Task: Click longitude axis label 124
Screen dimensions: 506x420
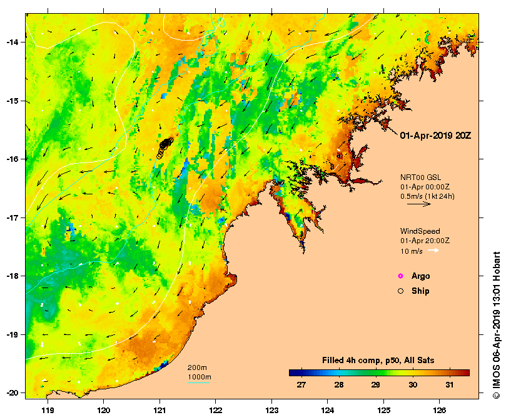Action: point(328,411)
